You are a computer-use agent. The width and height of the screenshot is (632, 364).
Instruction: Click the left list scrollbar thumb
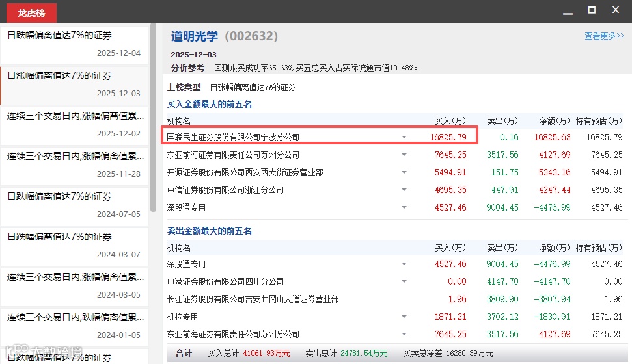[x=153, y=117]
